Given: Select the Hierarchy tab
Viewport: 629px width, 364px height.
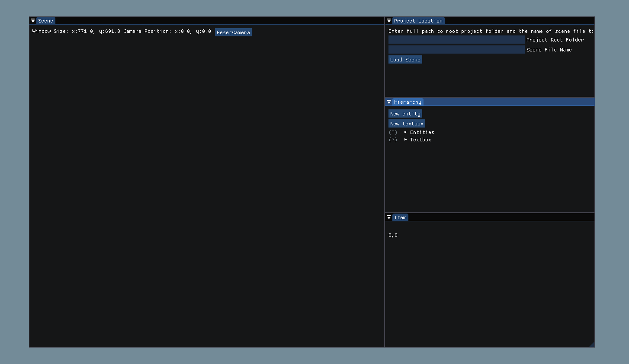Looking at the screenshot, I should click(x=407, y=102).
